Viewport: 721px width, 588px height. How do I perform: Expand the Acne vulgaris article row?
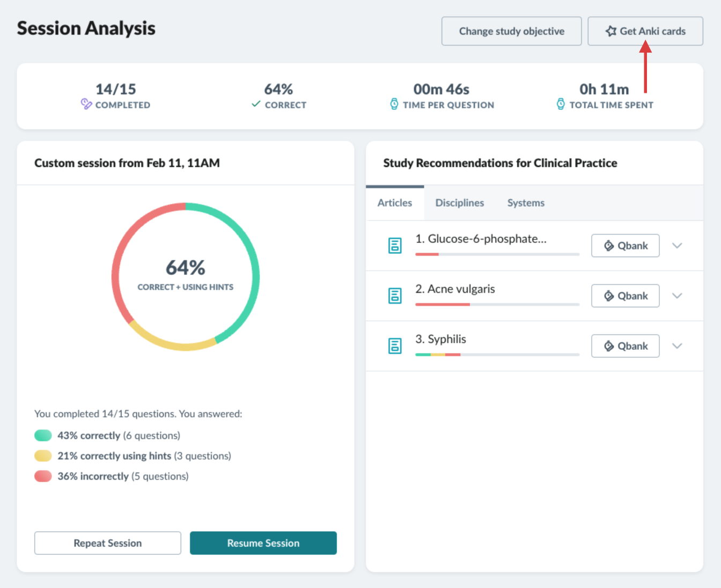coord(677,296)
